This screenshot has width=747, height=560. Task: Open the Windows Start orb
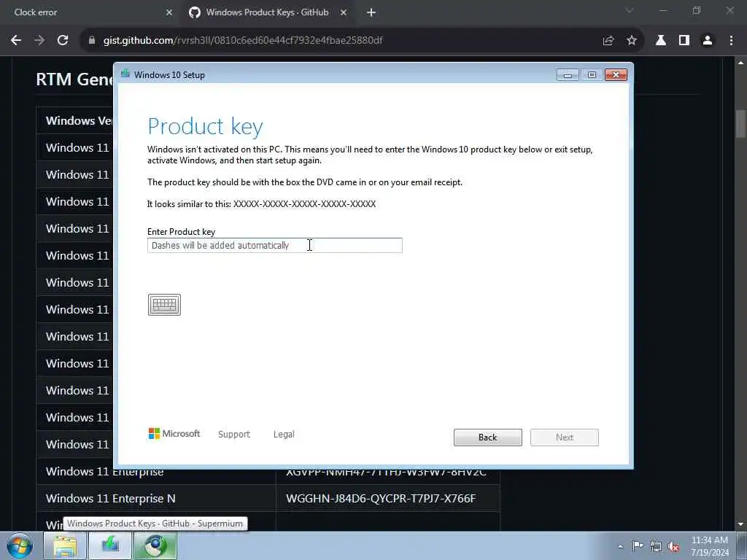point(20,545)
